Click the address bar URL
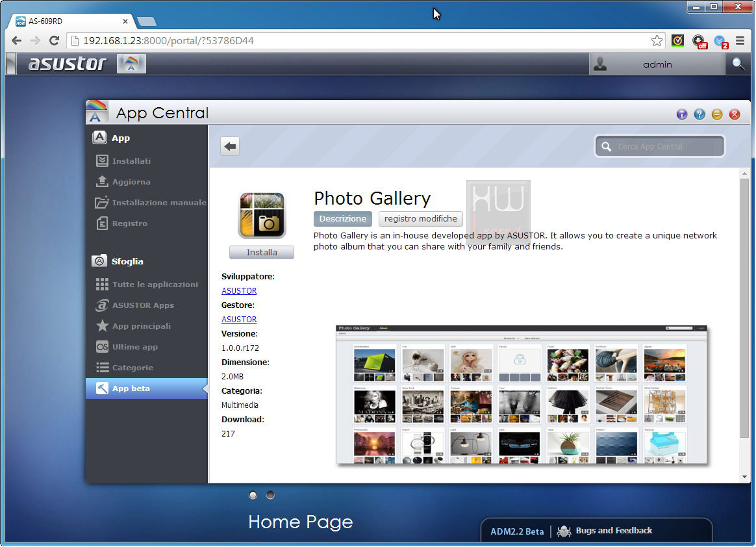Screen dimensions: 756x547 tap(168, 40)
